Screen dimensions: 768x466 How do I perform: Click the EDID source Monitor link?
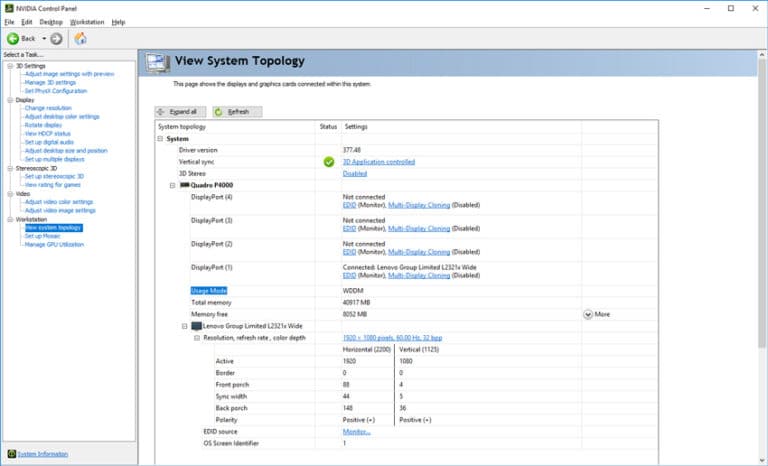click(357, 432)
